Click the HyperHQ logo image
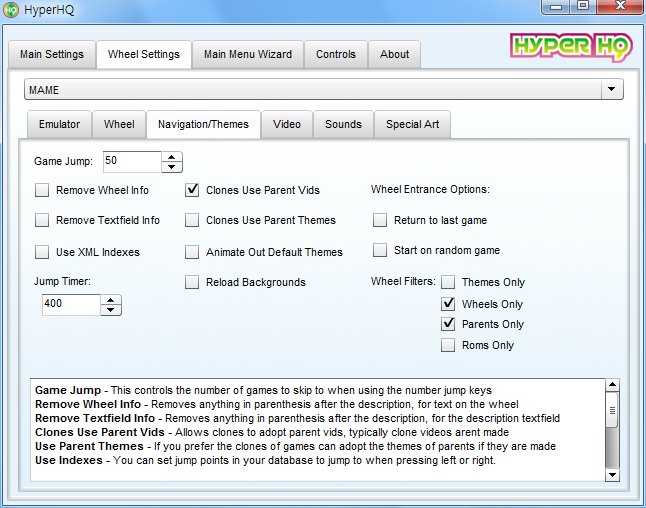646x508 pixels. point(566,48)
